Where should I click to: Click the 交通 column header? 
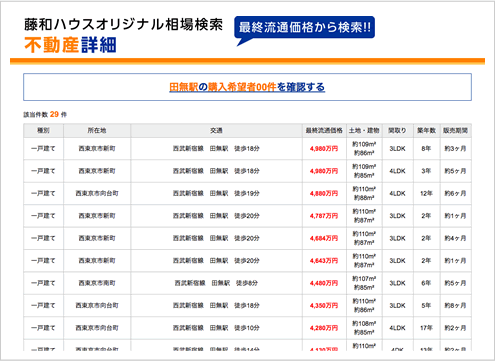216,131
